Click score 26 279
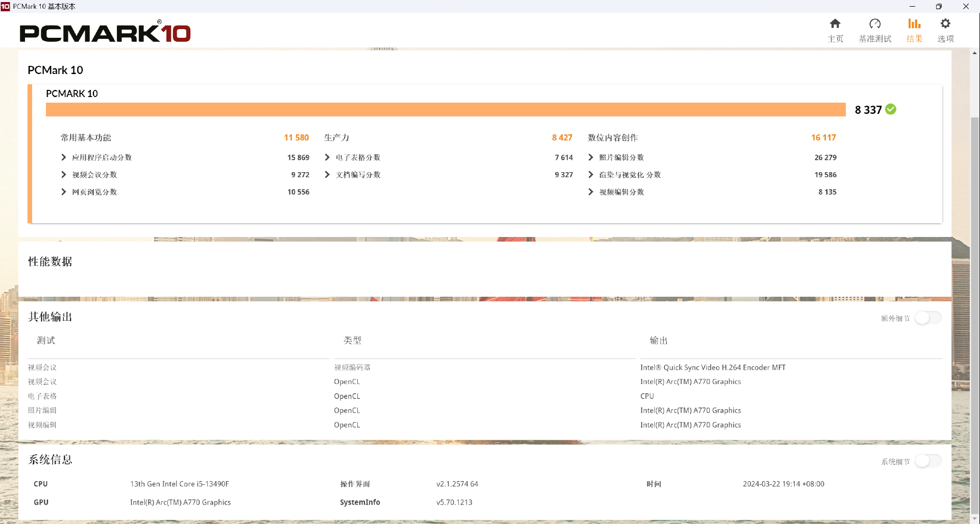 click(825, 157)
